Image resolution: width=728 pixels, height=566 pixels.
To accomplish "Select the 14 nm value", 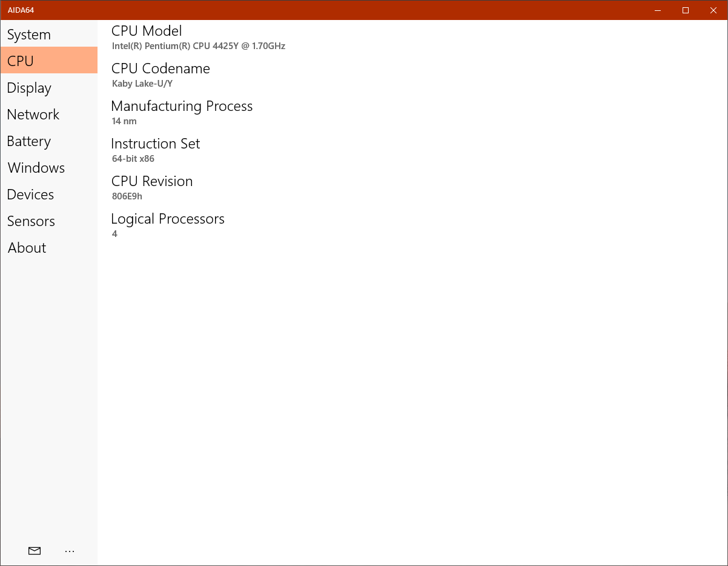I will click(x=124, y=121).
